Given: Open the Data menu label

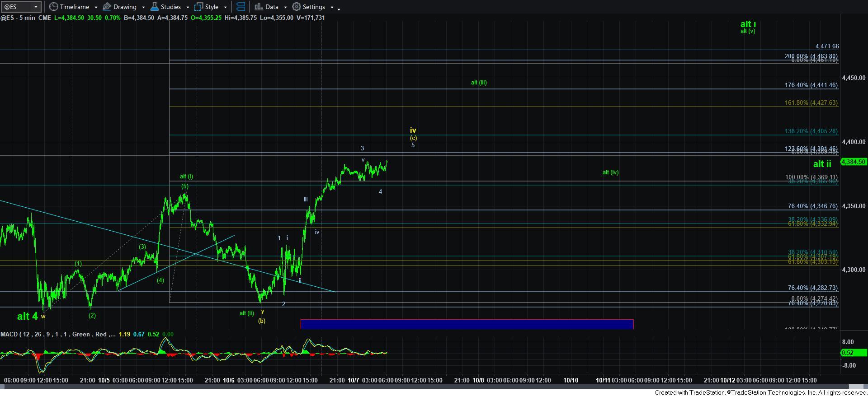Looking at the screenshot, I should pos(272,7).
